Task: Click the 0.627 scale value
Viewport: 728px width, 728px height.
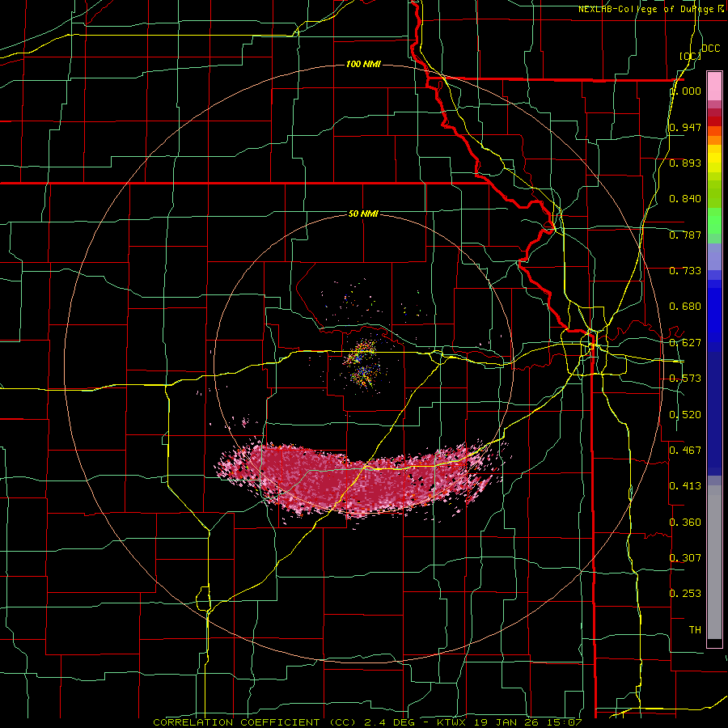Action: pyautogui.click(x=685, y=343)
